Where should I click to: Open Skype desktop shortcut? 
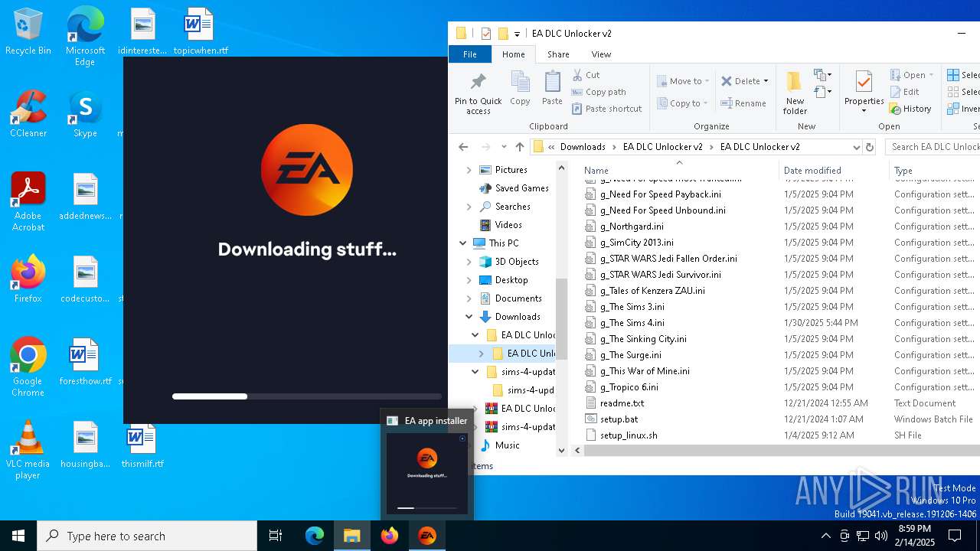coord(85,114)
